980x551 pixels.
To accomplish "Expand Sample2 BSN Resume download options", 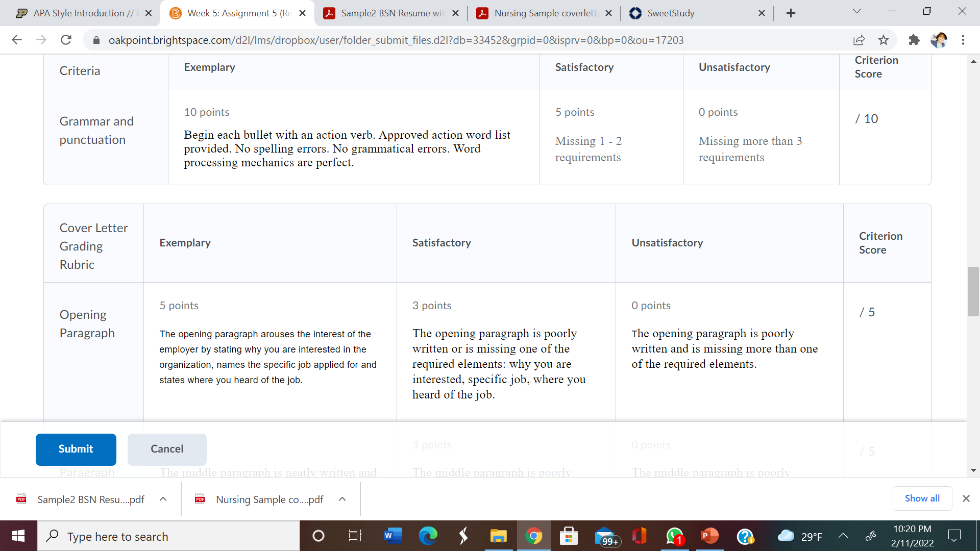I will click(x=163, y=499).
